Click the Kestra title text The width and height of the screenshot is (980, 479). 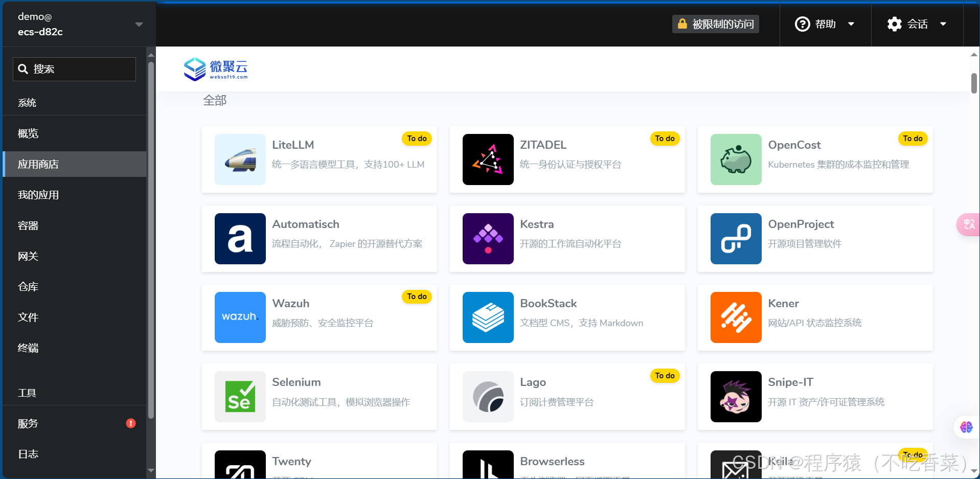pos(537,224)
